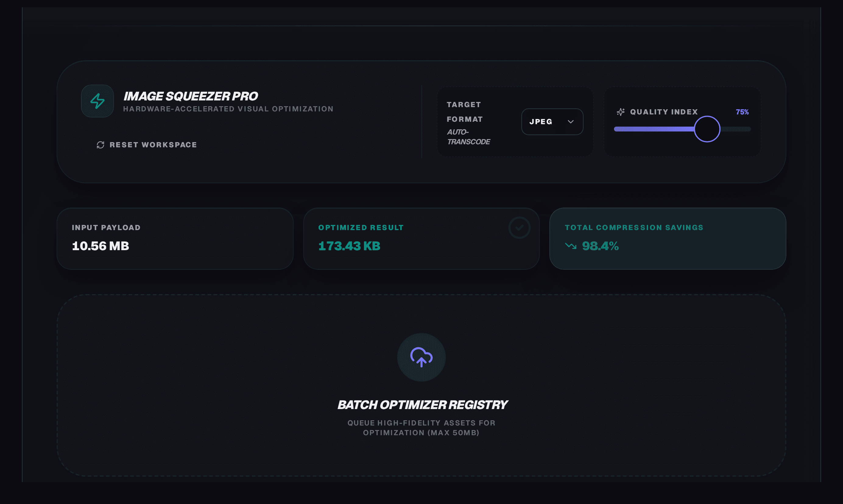This screenshot has height=504, width=843.
Task: Click the chevron in the format selector
Action: pos(570,121)
